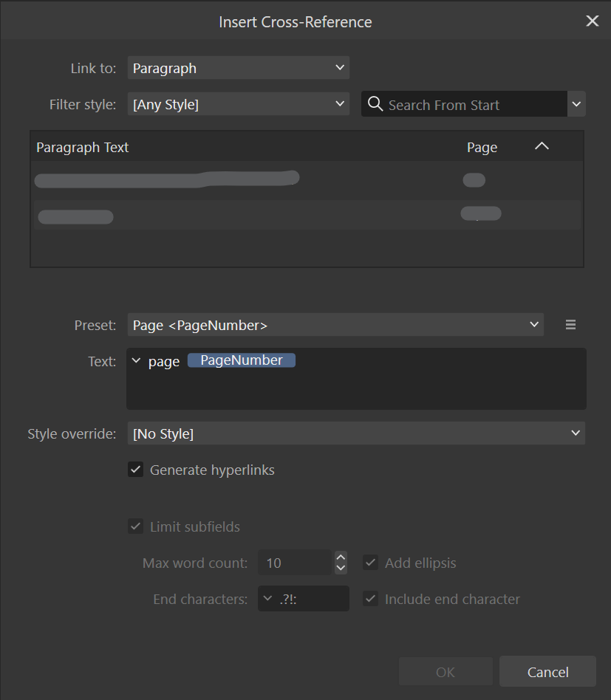
Task: Click the Page column sort arrow
Action: [x=542, y=147]
